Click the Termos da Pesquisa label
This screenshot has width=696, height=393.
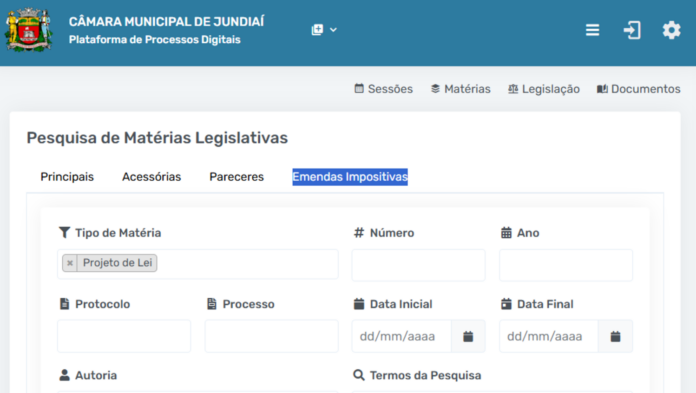click(425, 375)
